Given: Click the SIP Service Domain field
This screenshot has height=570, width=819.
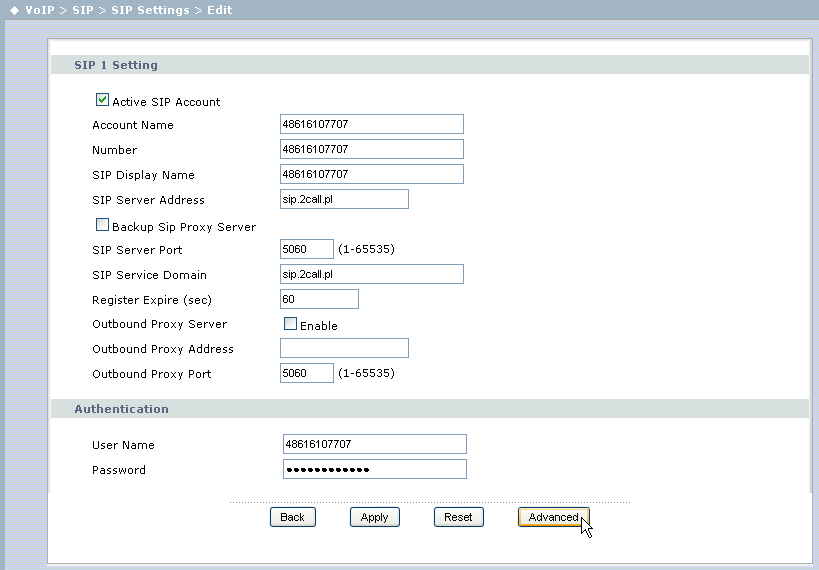Looking at the screenshot, I should click(x=372, y=274).
